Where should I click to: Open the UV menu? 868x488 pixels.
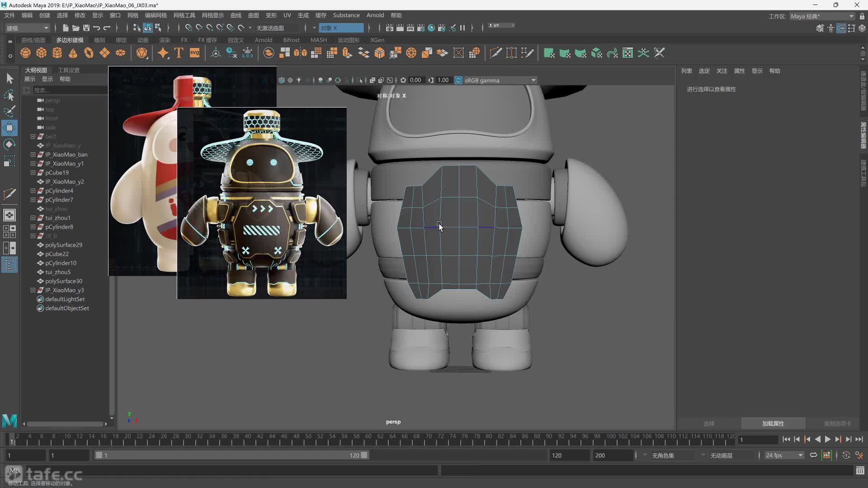click(287, 15)
